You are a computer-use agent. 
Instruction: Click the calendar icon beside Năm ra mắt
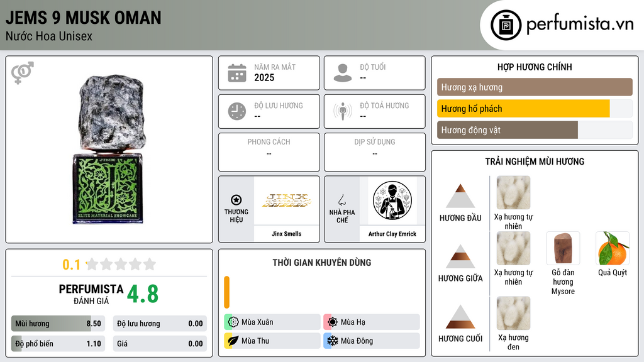point(237,73)
